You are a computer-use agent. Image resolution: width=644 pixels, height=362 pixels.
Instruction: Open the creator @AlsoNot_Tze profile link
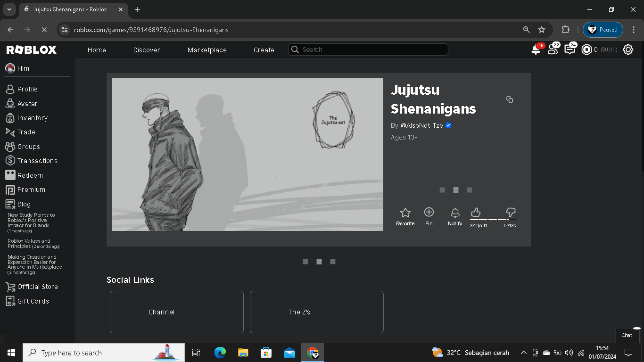click(421, 125)
